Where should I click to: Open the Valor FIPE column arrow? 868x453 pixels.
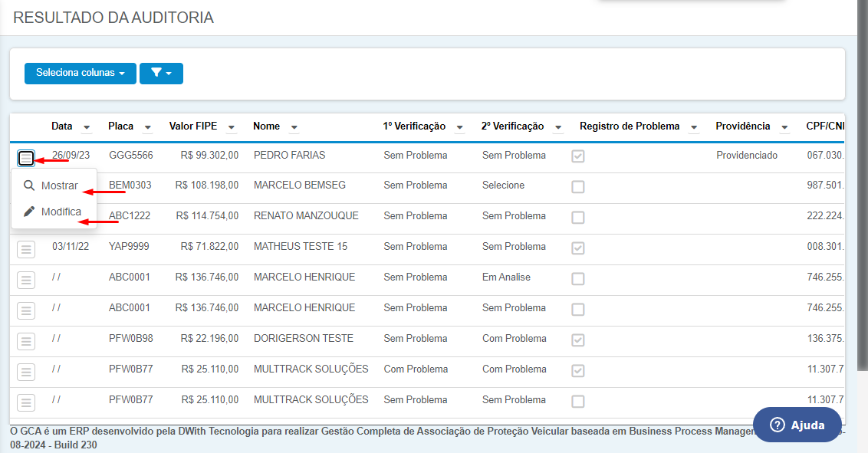tap(232, 127)
